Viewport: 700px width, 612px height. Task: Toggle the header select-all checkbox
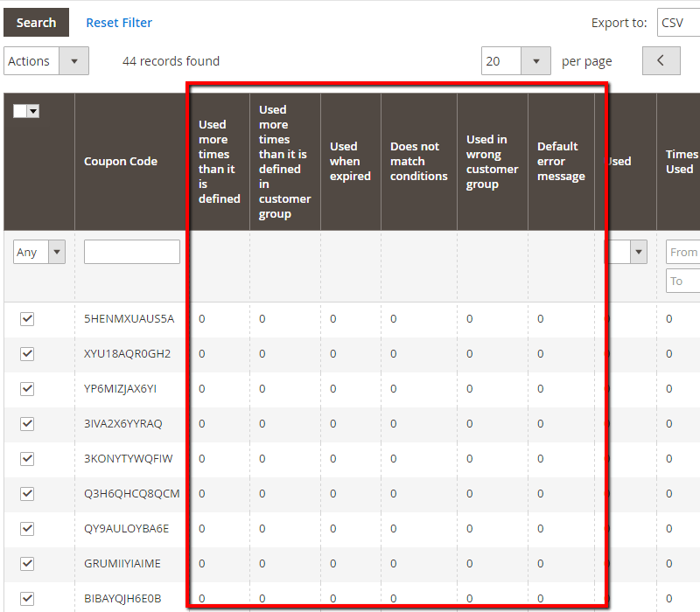click(20, 111)
